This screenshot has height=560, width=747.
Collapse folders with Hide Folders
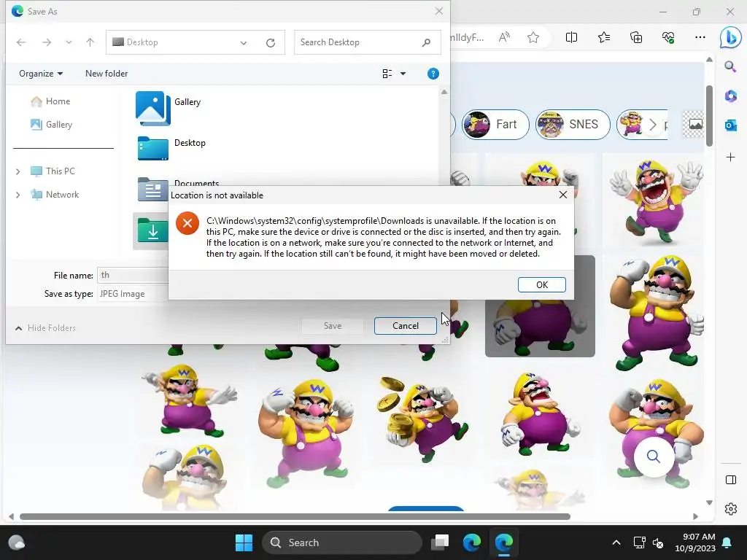coord(46,328)
